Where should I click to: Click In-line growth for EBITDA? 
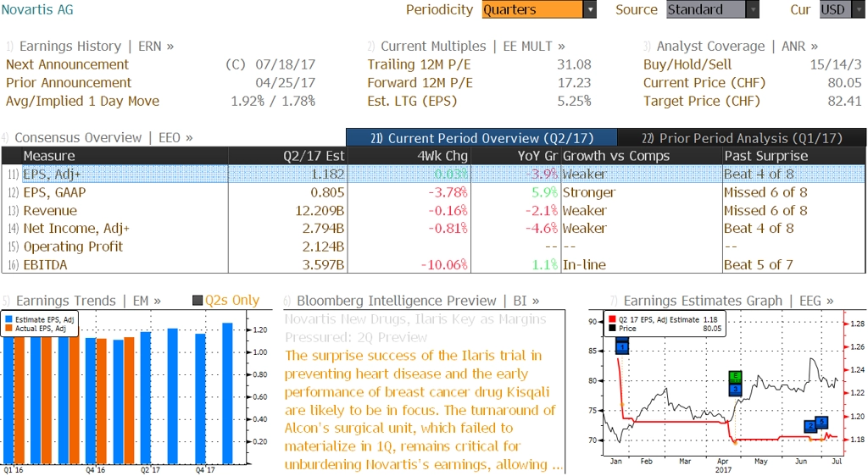click(584, 265)
